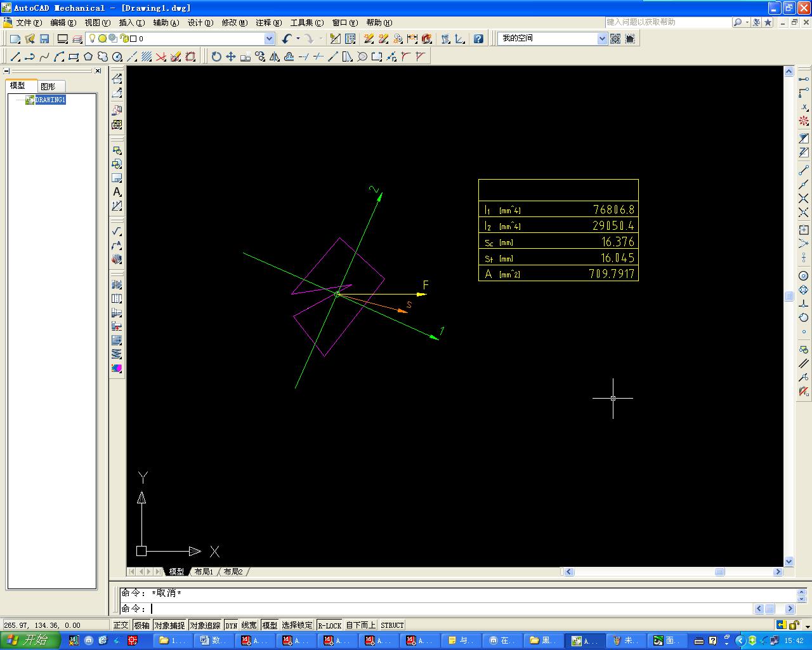
Task: Switch to the 图形 browser tab
Action: coord(48,86)
